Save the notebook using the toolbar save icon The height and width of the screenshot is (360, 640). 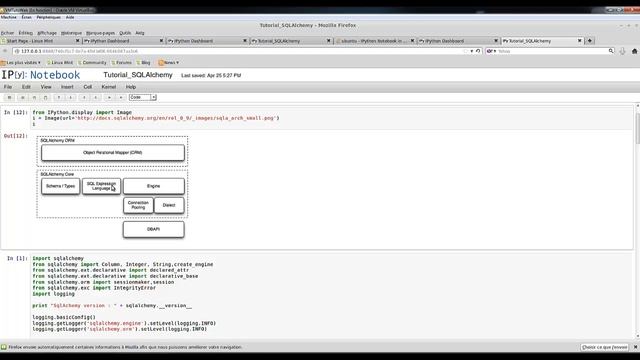[9, 98]
